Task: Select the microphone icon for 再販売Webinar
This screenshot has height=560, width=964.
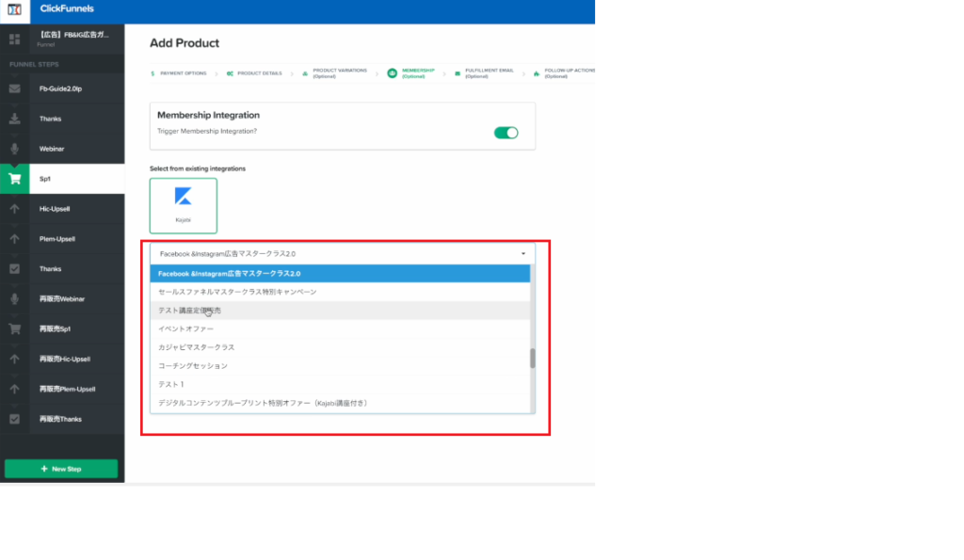Action: [14, 298]
